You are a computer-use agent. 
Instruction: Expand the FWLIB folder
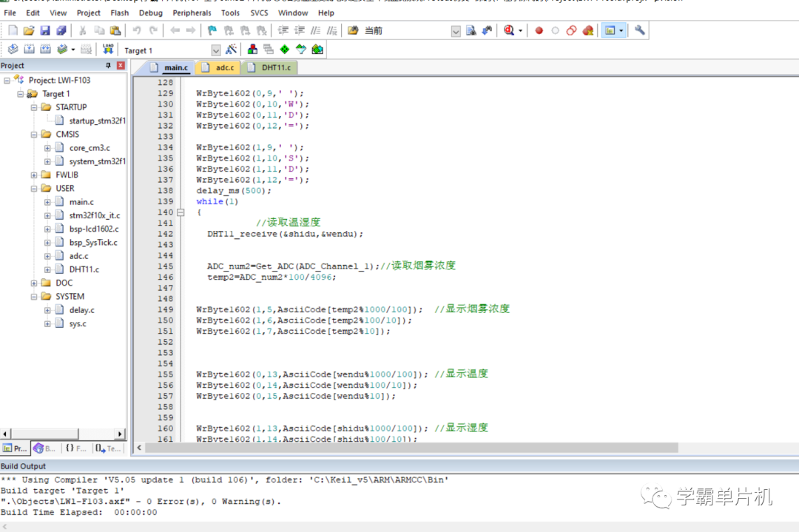(x=33, y=175)
